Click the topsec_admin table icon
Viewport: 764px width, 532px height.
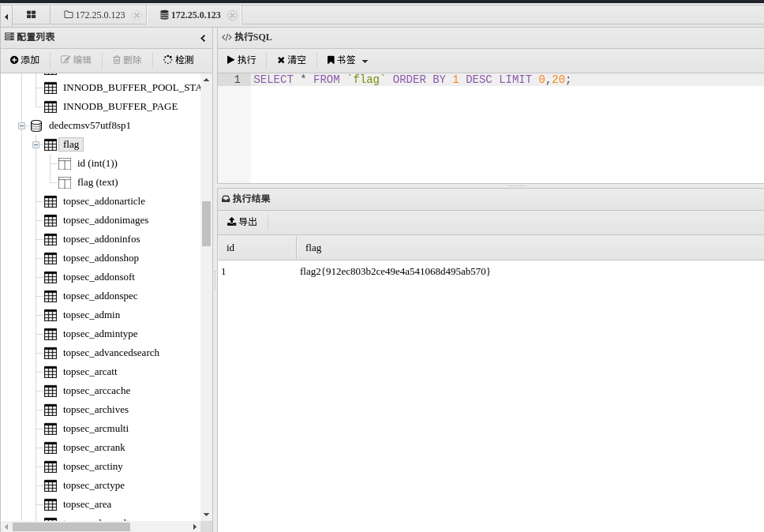(x=51, y=315)
